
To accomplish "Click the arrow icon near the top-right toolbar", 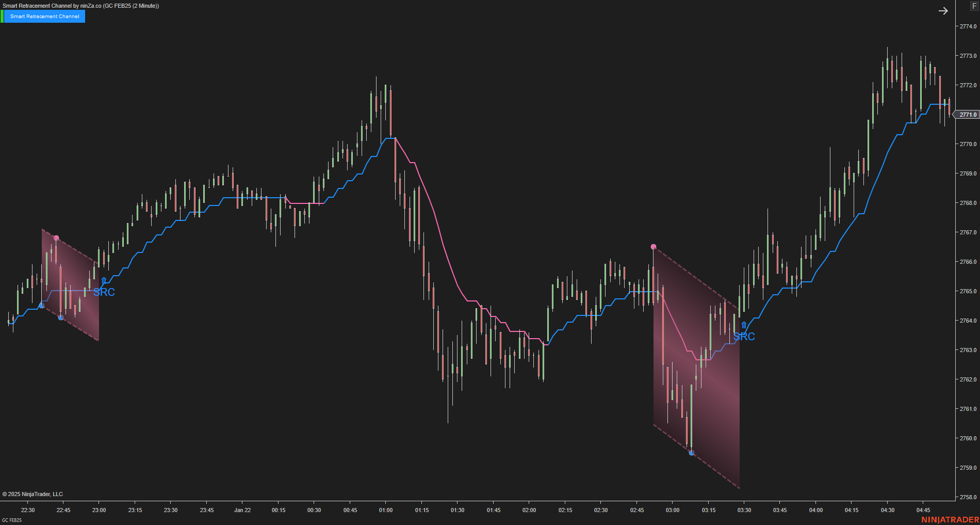I will 944,10.
